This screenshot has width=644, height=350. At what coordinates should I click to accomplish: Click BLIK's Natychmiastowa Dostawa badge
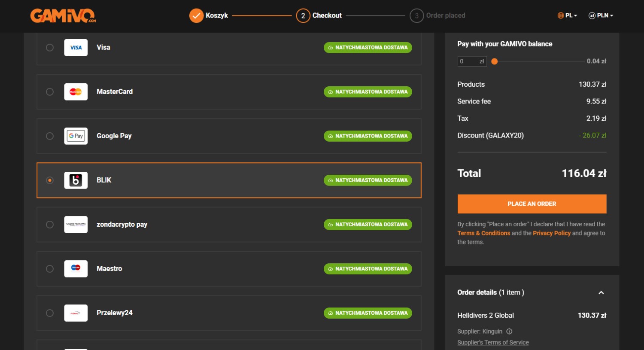point(368,180)
